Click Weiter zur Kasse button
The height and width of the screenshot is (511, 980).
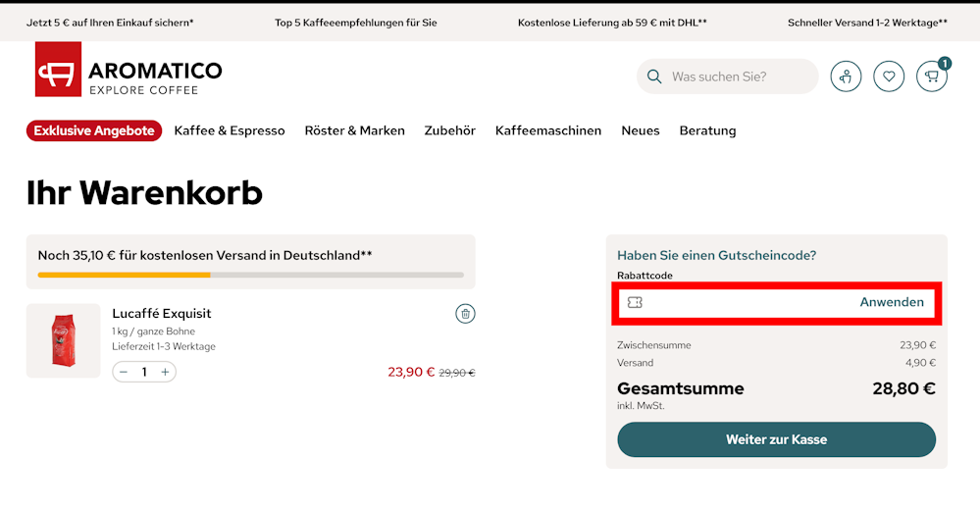coord(776,439)
